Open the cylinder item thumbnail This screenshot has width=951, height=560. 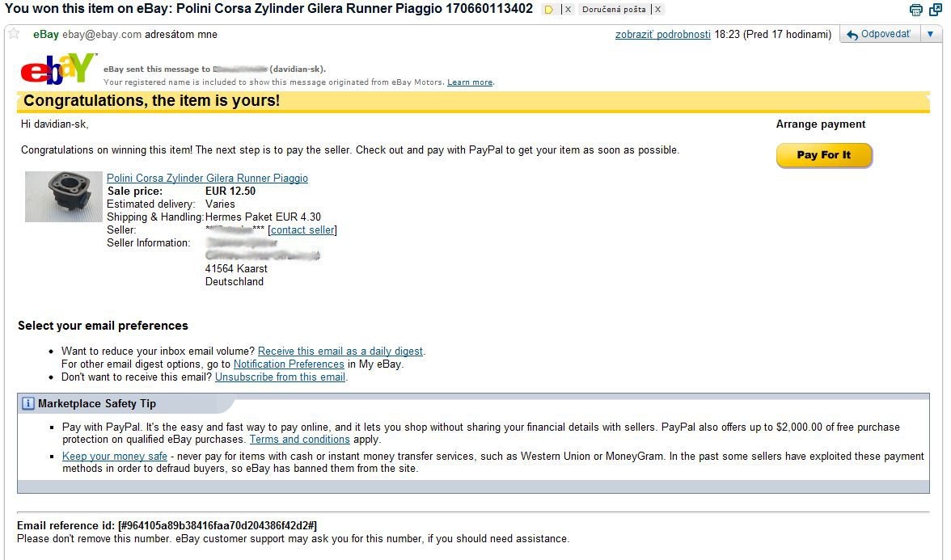tap(63, 196)
